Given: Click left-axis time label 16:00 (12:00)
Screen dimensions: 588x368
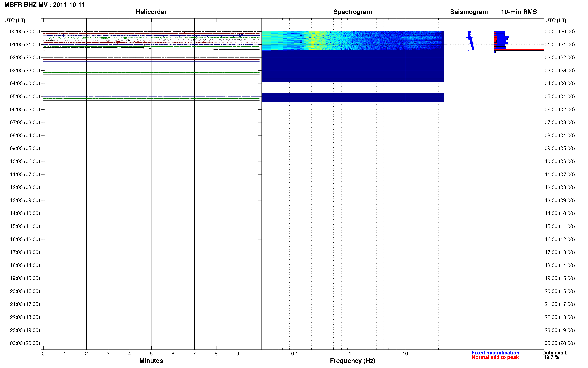Looking at the screenshot, I should tap(25, 239).
